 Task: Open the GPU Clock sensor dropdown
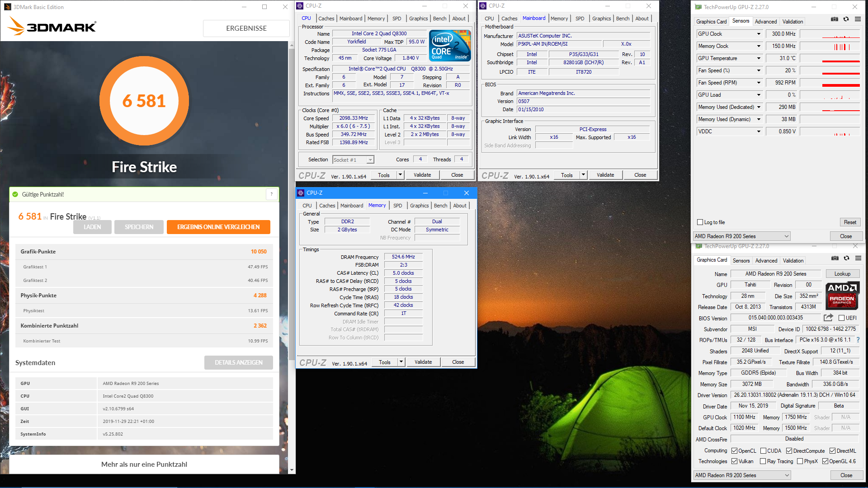759,34
